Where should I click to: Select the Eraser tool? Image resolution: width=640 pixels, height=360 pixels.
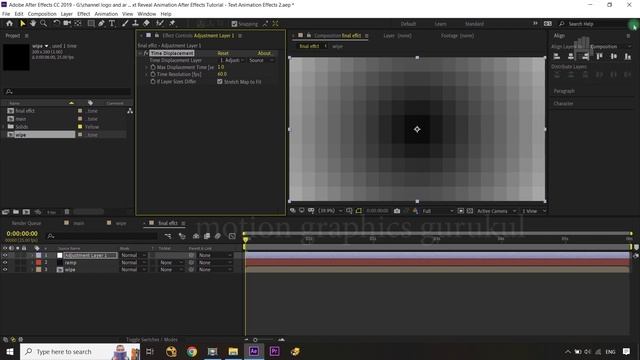[146, 24]
